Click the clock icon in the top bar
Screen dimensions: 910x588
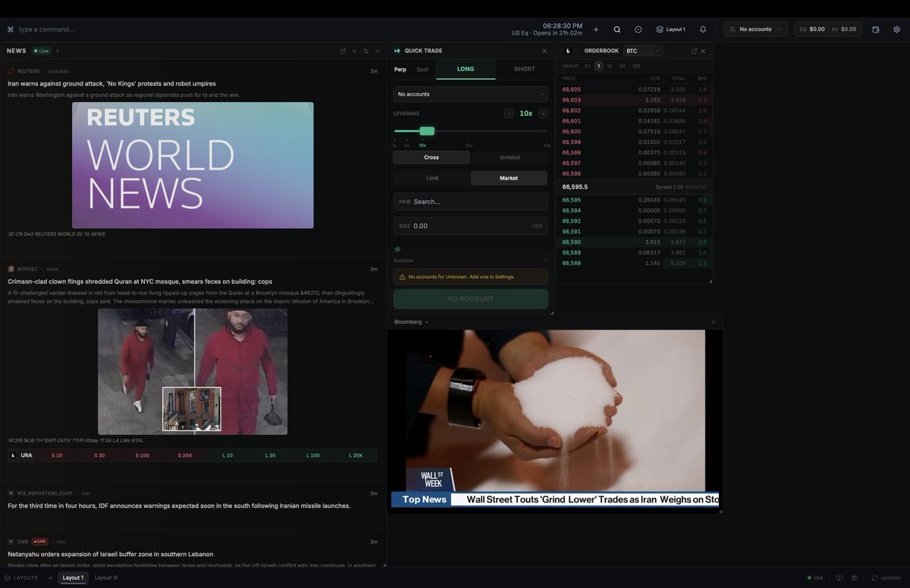[x=638, y=29]
